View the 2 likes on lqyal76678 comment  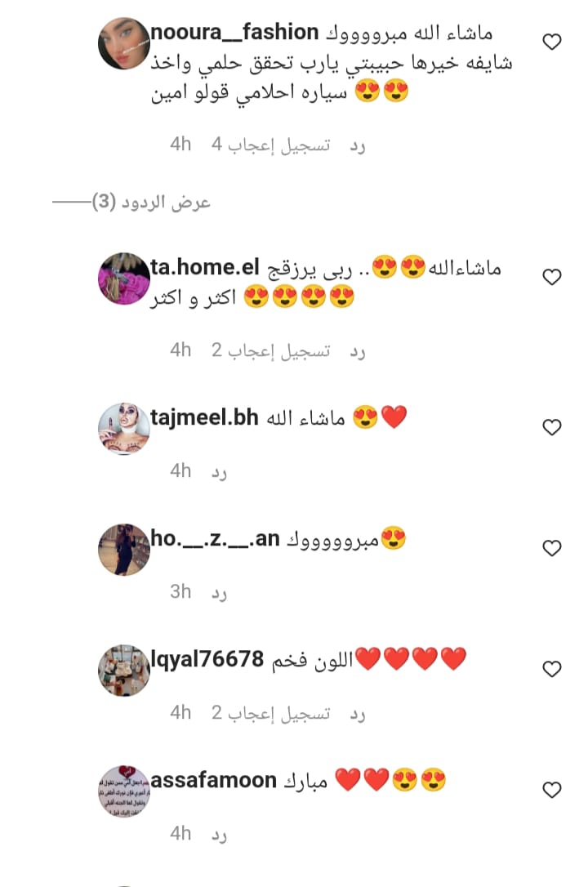click(271, 713)
